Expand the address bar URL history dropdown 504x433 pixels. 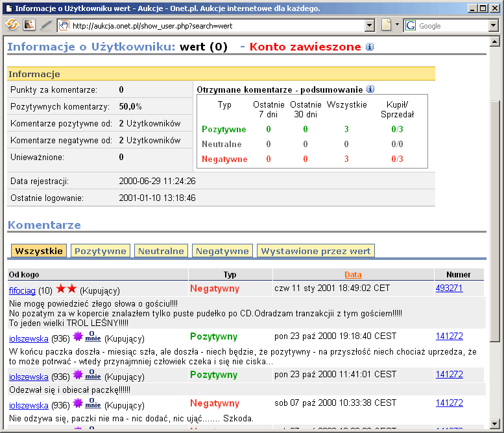pos(370,25)
